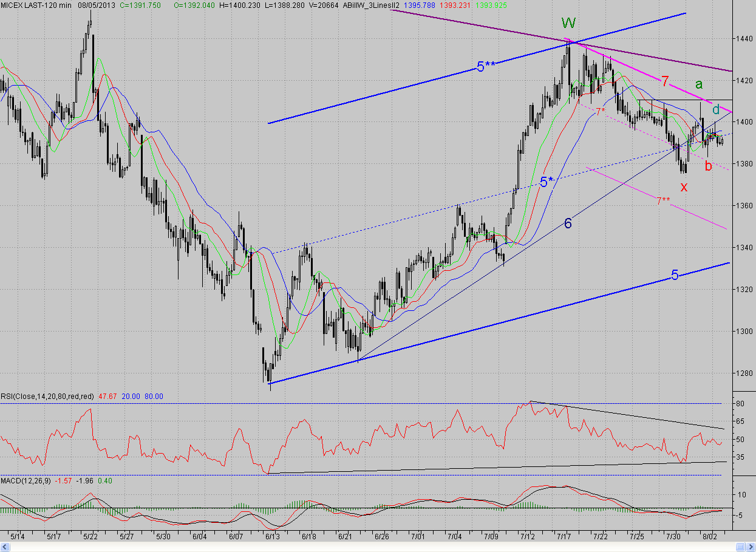Select the dark blue 6 trendline label
The height and width of the screenshot is (552, 756).
[x=568, y=223]
